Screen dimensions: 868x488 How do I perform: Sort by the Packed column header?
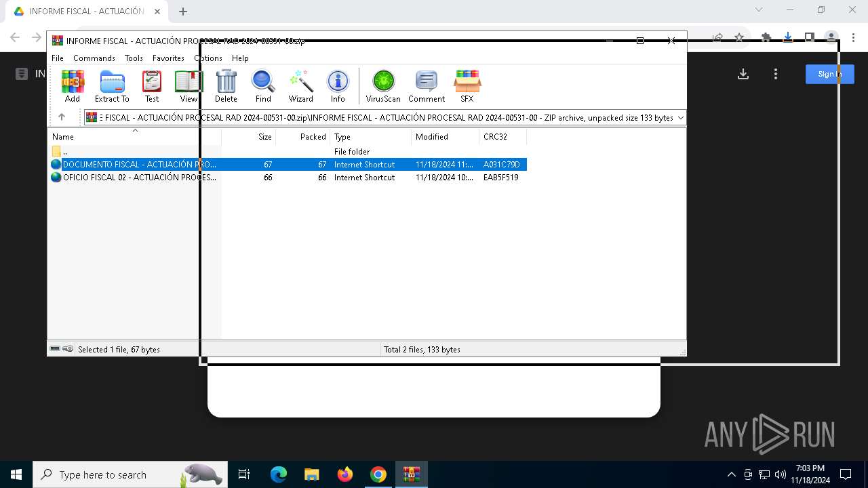303,137
